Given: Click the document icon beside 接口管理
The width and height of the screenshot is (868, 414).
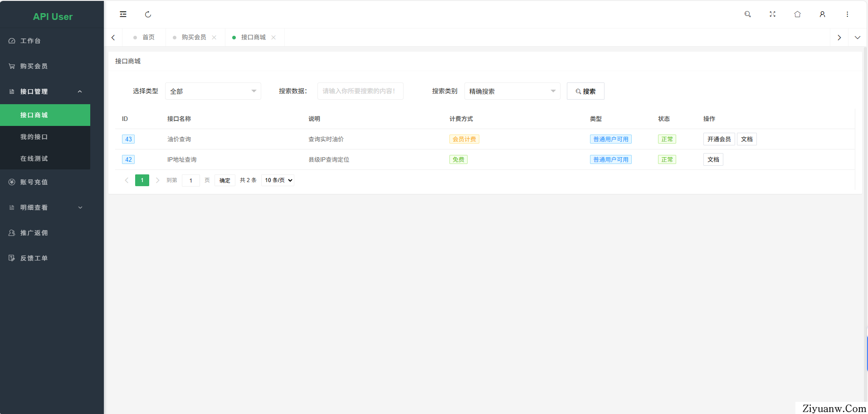Looking at the screenshot, I should click(12, 91).
